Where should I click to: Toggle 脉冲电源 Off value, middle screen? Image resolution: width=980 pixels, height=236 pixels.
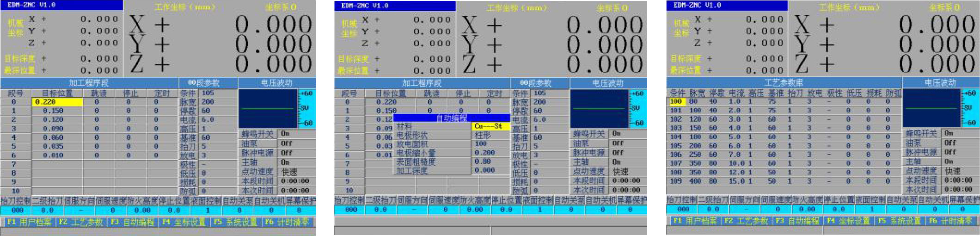click(x=628, y=153)
